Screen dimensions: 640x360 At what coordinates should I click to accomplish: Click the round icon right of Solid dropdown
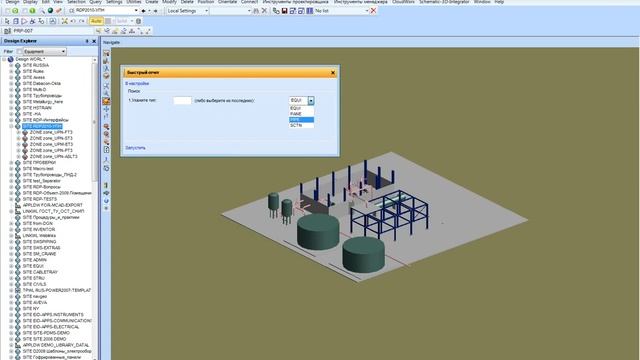click(x=138, y=21)
